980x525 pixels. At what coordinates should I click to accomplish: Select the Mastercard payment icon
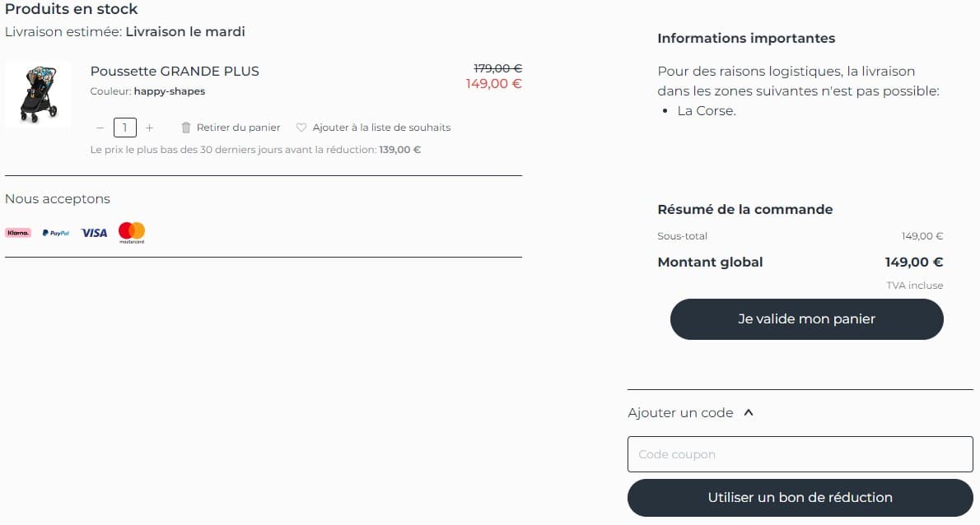point(131,233)
